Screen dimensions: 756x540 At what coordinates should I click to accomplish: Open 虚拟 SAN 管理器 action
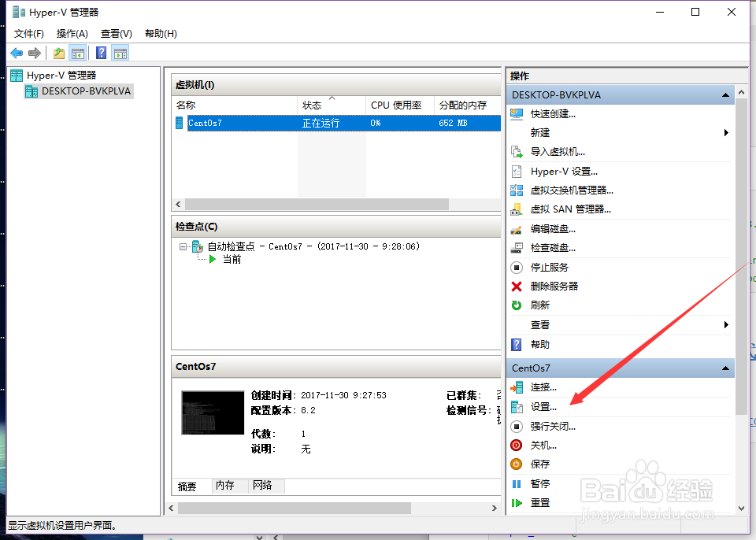click(570, 209)
